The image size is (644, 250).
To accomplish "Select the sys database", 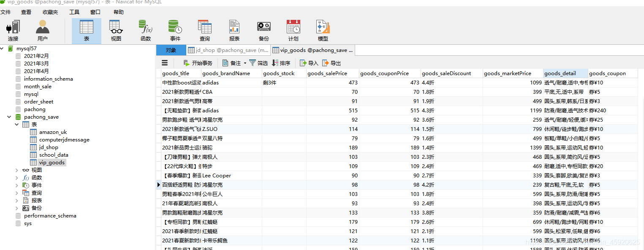I will 27,223.
